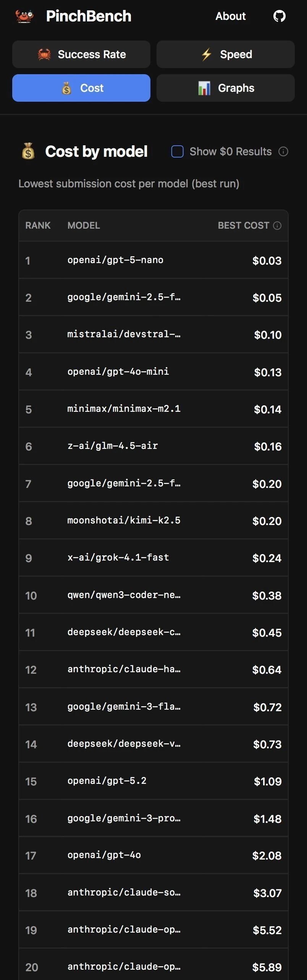Click the MODEL column header
Viewport: 307px width, 980px height.
coord(84,226)
